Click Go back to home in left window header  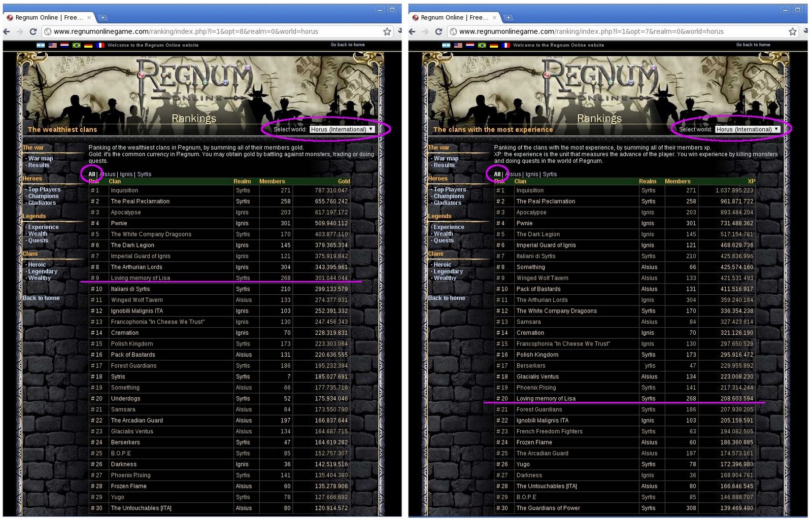(x=348, y=45)
